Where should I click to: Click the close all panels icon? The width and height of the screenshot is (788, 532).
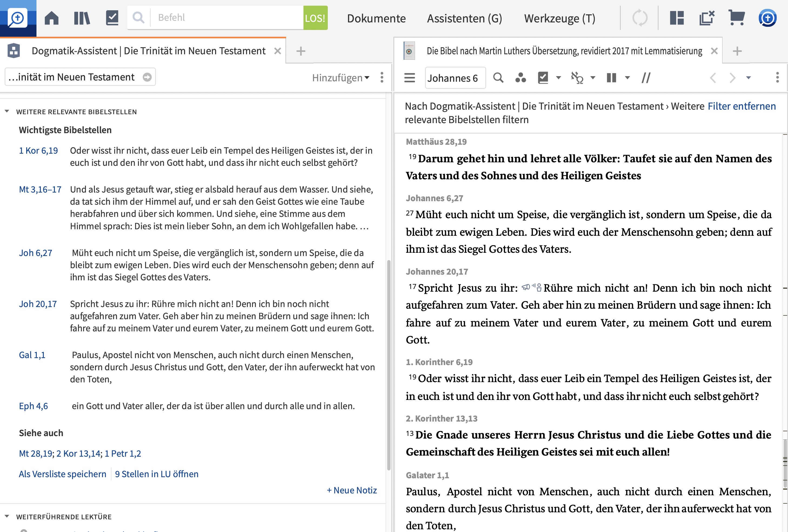click(707, 18)
